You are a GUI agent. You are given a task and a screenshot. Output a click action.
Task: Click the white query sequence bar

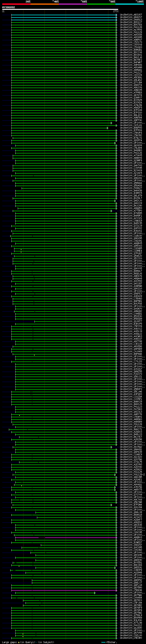[x=60, y=9]
